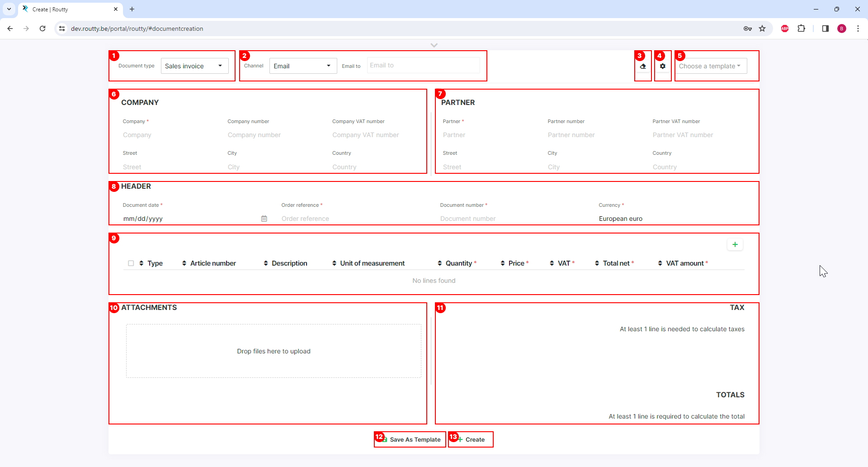Open a new browser tab
868x467 pixels.
point(132,9)
